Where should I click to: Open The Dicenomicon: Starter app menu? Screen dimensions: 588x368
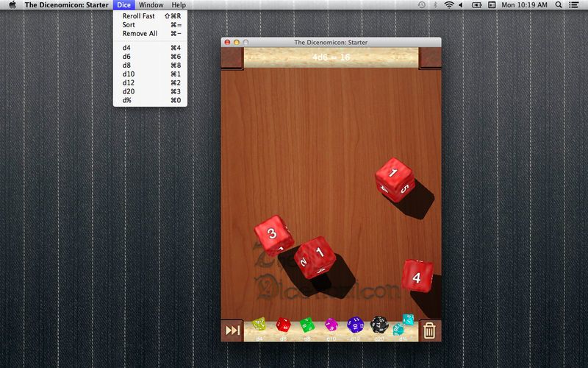[x=66, y=5]
